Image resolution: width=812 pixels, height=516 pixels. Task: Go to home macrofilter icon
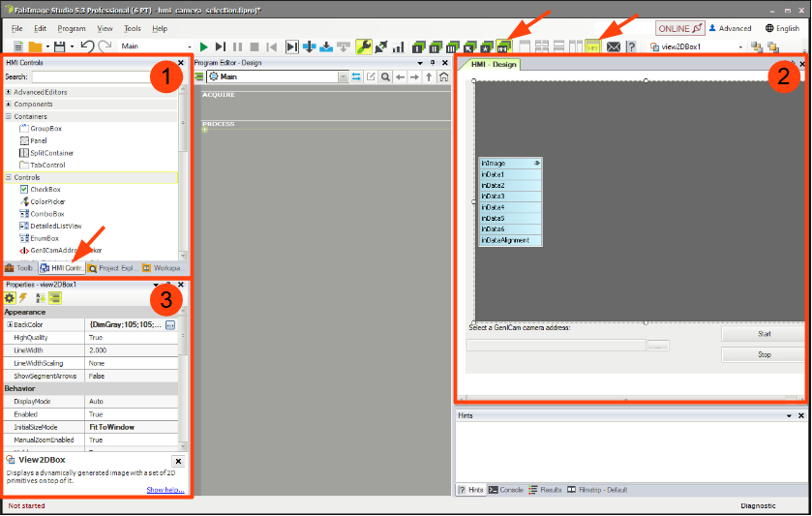(x=444, y=77)
